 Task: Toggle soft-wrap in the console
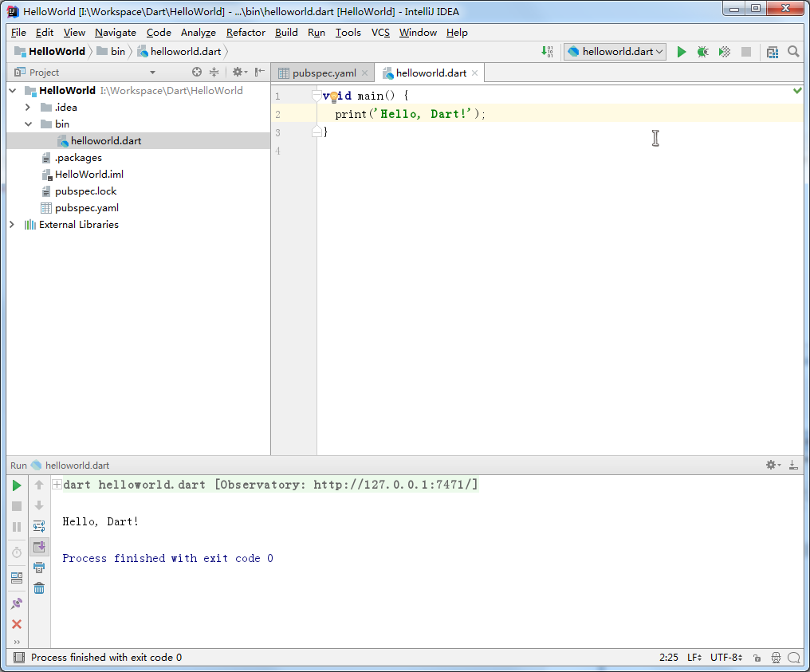(x=39, y=526)
